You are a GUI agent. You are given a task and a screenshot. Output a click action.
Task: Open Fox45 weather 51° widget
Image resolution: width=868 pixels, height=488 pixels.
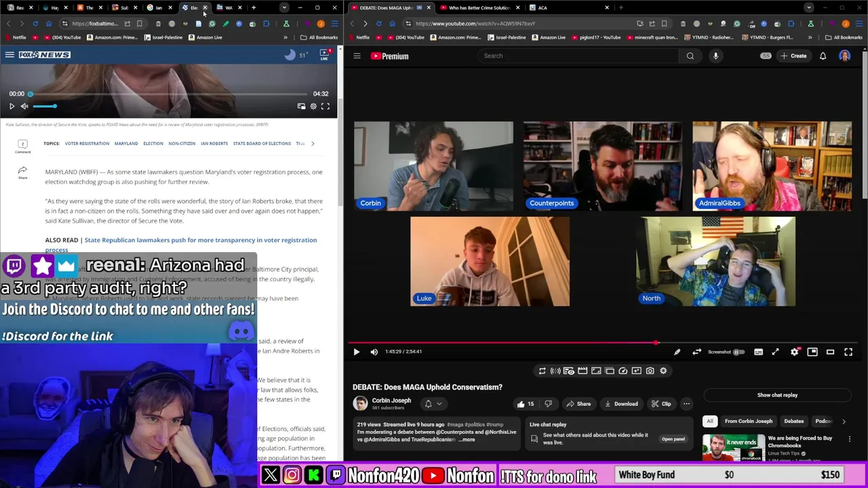click(x=296, y=55)
